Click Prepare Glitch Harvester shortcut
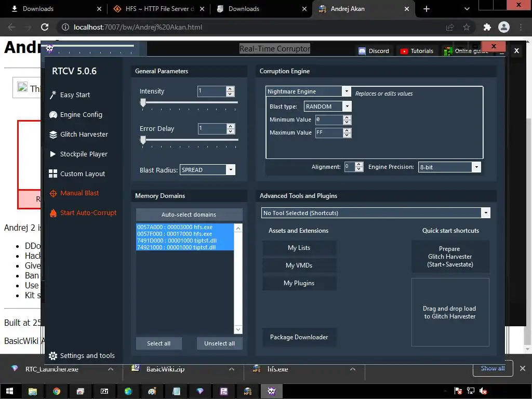The width and height of the screenshot is (532, 399). [x=450, y=257]
